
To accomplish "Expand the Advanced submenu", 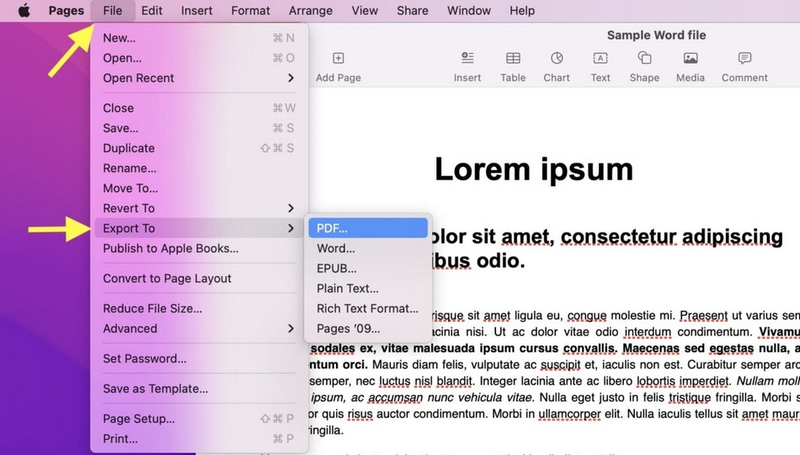I will (199, 328).
